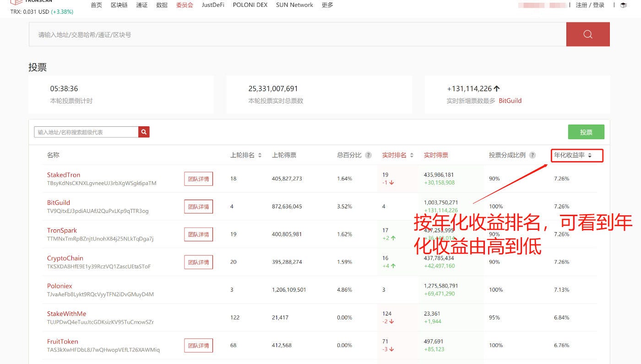Open the 更多 menu

tap(327, 5)
